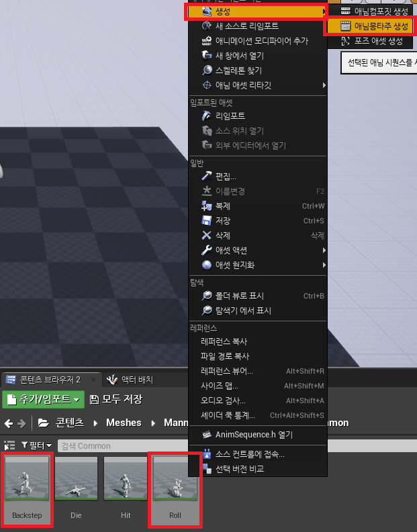Image resolution: width=417 pixels, height=532 pixels.
Task: Select 사이즈 맵...
Action: (x=220, y=386)
